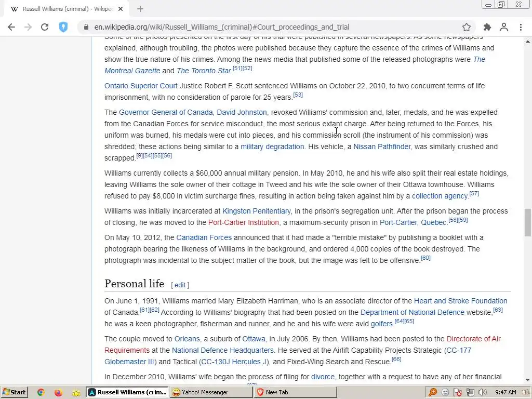Open David Johnston link
Screen dimensions: 532x399
pos(242,112)
